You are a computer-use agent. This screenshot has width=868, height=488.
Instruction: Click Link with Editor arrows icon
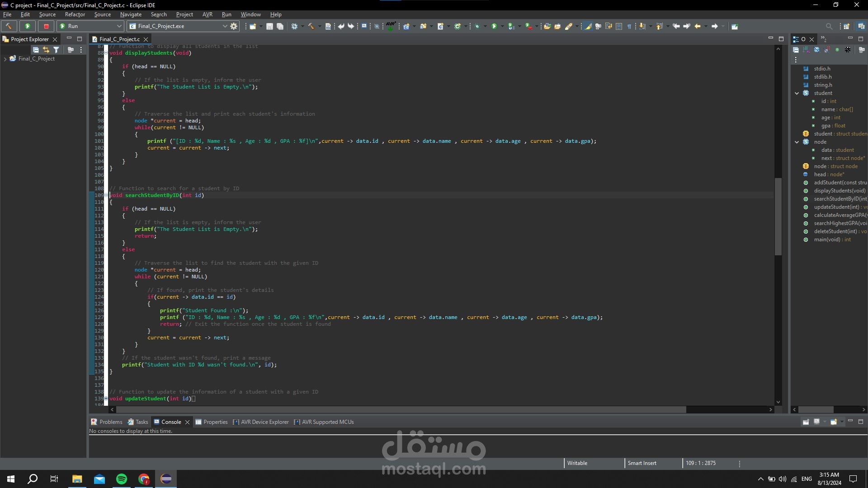[46, 50]
